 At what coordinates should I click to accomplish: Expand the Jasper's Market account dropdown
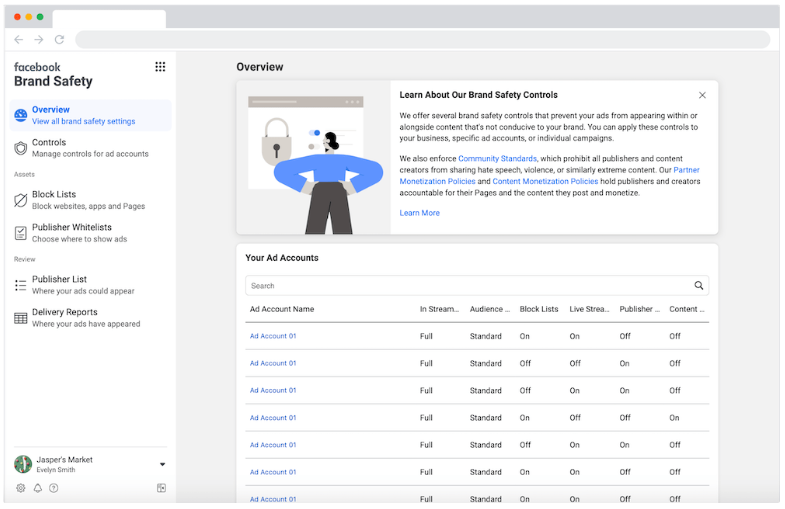[162, 464]
